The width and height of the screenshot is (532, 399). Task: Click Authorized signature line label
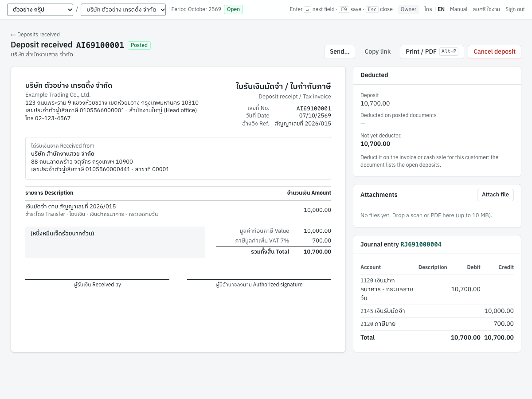pos(259,285)
